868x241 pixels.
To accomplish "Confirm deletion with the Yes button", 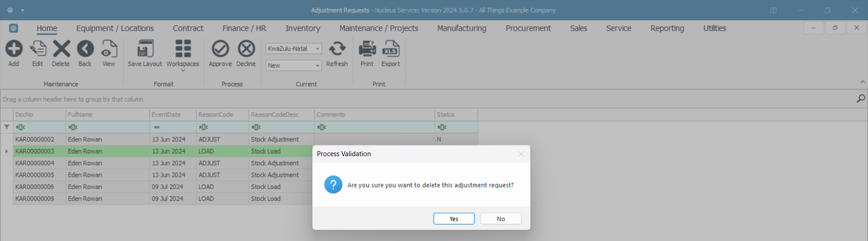I will coord(453,219).
